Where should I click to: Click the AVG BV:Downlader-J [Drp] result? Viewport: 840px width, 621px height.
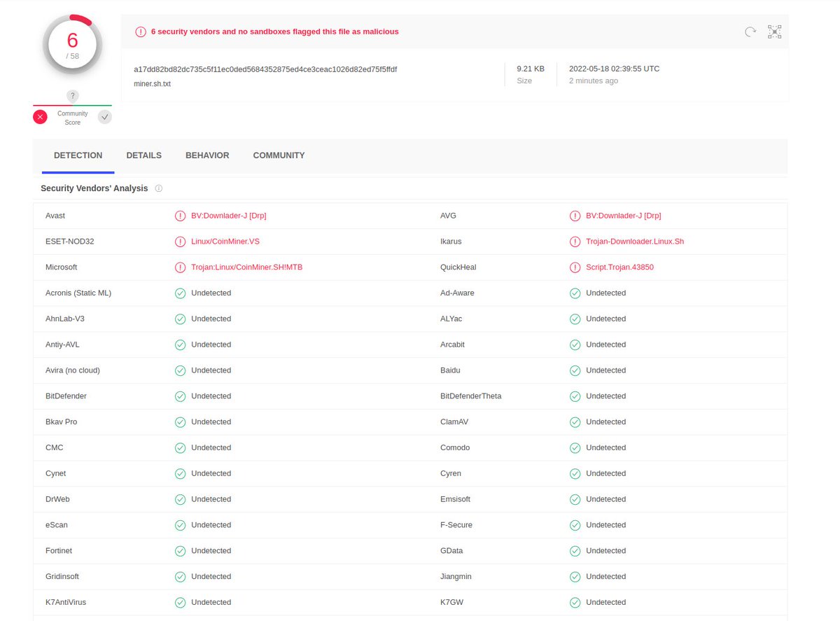[x=624, y=216]
